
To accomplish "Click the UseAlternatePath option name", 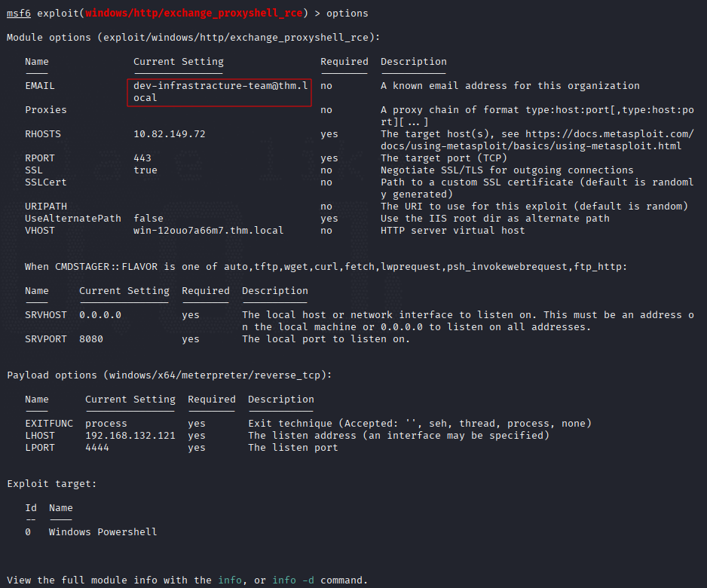I will (73, 219).
